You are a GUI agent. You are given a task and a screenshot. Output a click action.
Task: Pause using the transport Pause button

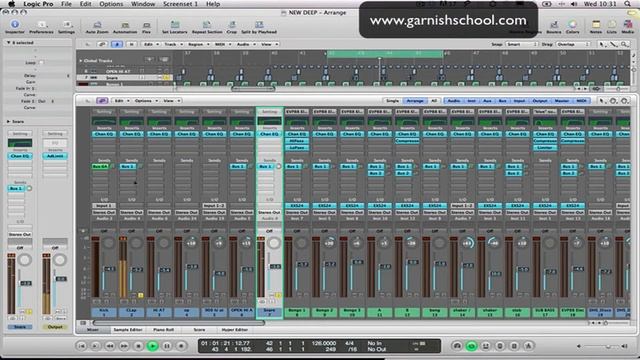167,346
